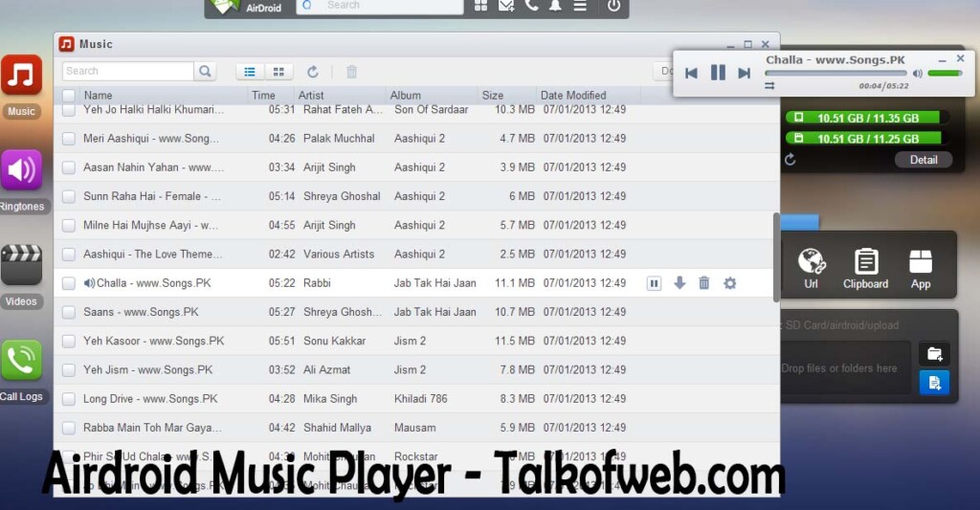Screen dimensions: 980x510
Task: Open the Clipboard toolbox icon
Action: click(x=865, y=269)
